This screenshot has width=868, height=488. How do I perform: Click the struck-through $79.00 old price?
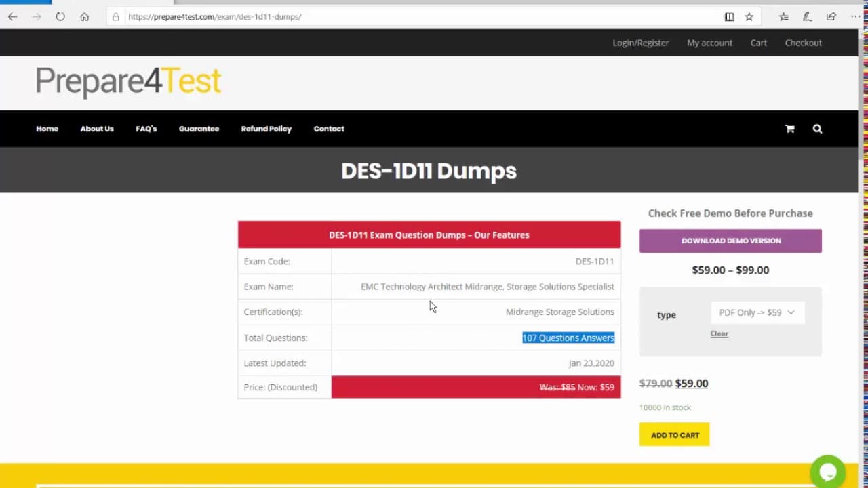[656, 383]
